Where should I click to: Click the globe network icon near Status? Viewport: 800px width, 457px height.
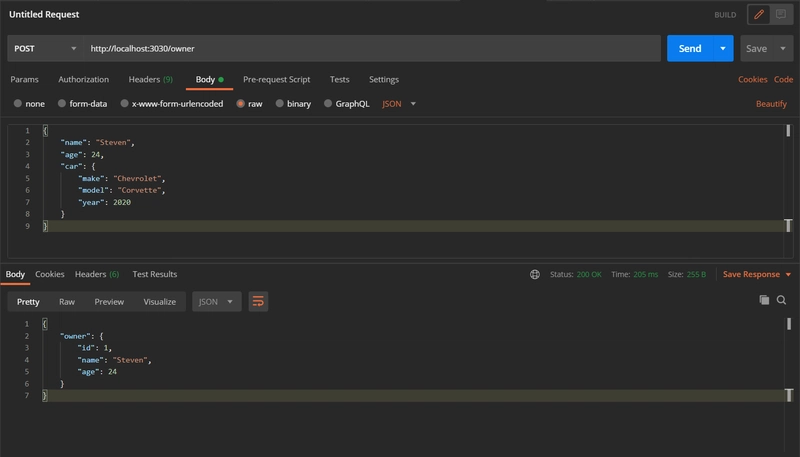[x=535, y=274]
